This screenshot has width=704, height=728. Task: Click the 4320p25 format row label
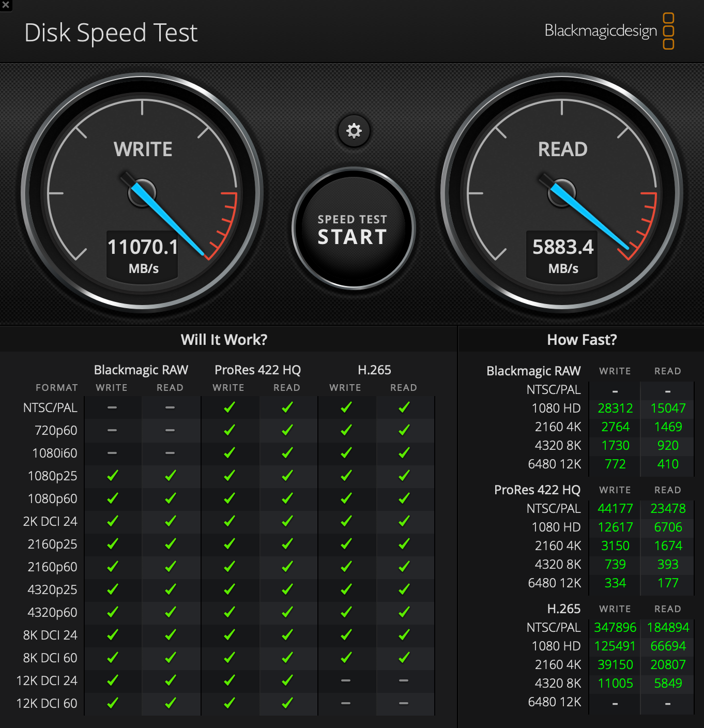[x=52, y=590]
